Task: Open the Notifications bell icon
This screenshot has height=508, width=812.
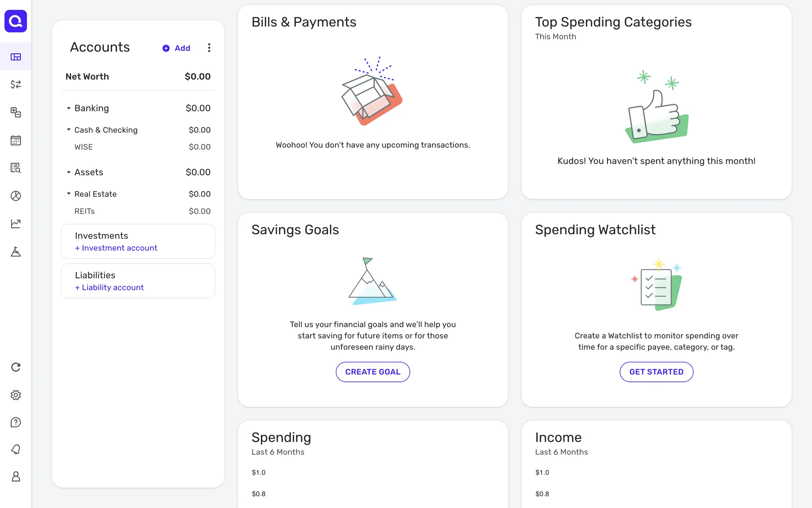Action: (16, 449)
